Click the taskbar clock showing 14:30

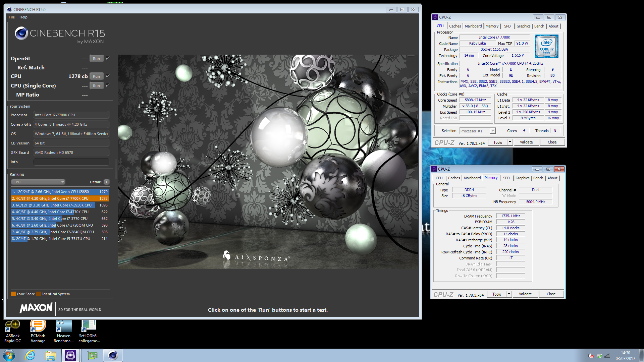pos(625,356)
